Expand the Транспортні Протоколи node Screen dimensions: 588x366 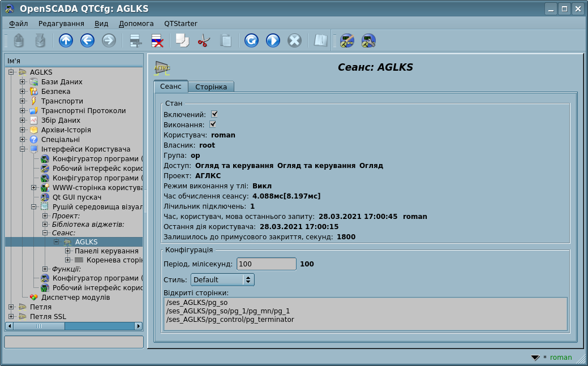23,111
